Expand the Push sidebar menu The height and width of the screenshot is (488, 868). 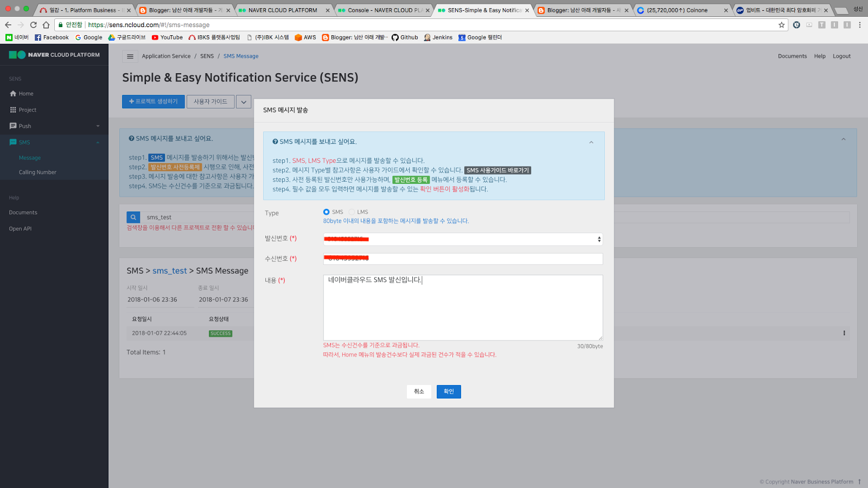click(x=54, y=126)
